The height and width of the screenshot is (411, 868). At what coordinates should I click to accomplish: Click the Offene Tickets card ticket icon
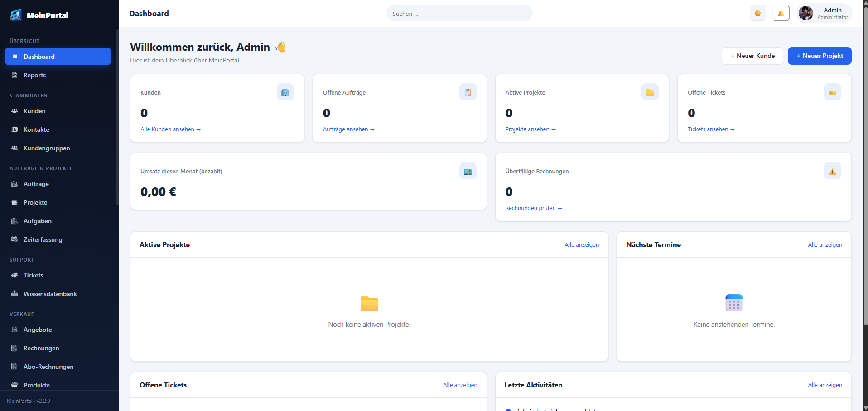[832, 92]
